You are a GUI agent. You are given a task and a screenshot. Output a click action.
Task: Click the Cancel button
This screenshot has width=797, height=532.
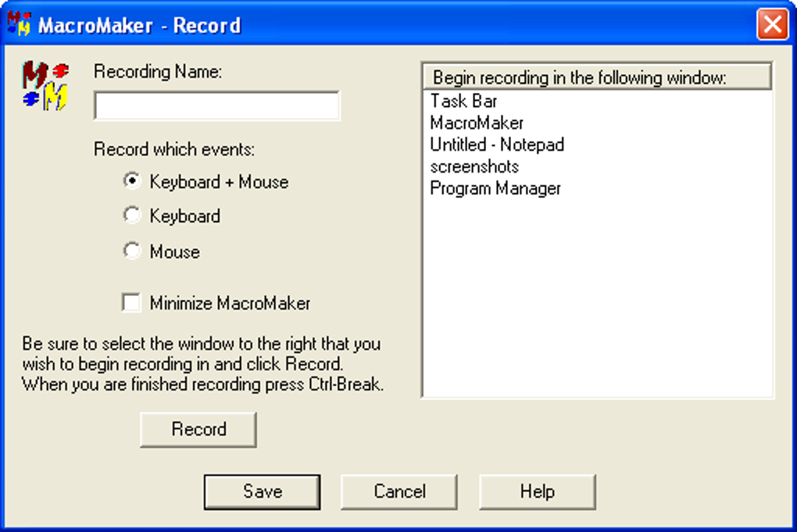[x=399, y=492]
